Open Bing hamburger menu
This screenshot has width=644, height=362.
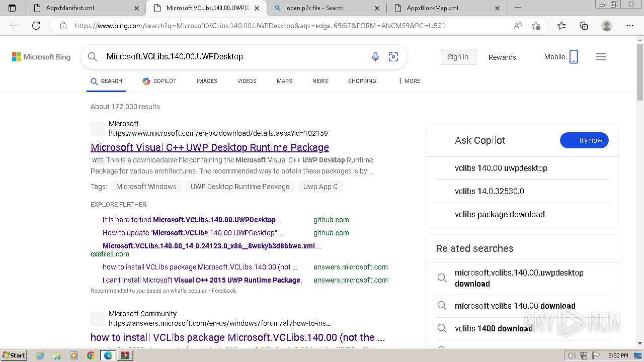[x=601, y=57]
